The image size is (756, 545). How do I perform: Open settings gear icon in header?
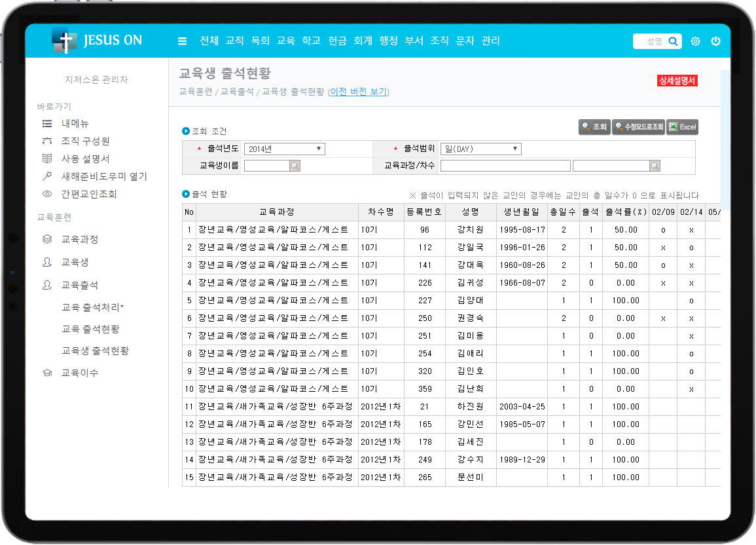pyautogui.click(x=695, y=41)
